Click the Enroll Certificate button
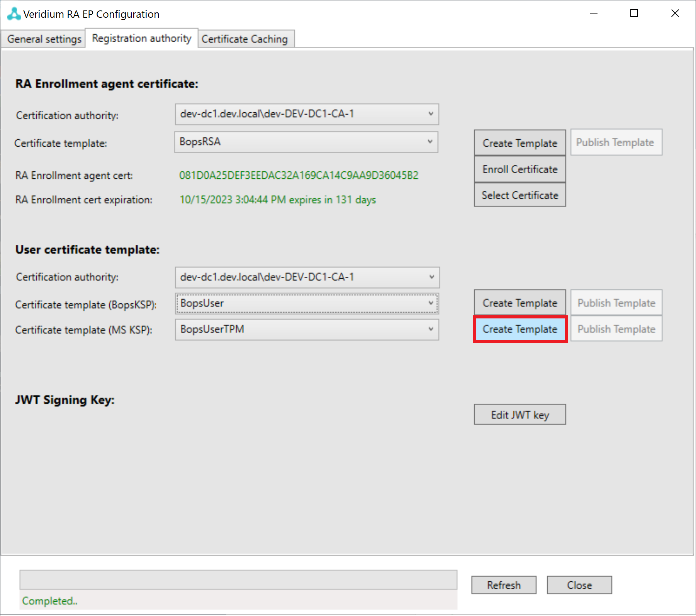 (519, 169)
